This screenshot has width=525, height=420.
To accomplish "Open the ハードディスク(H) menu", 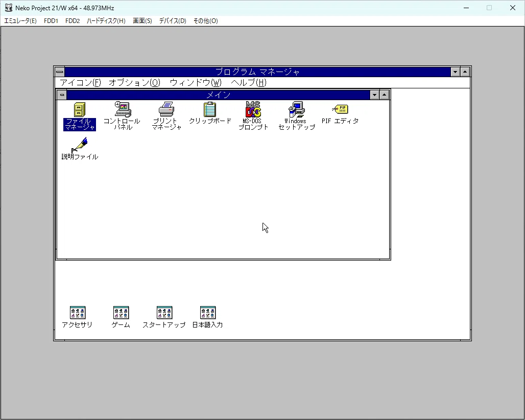I will click(x=106, y=21).
